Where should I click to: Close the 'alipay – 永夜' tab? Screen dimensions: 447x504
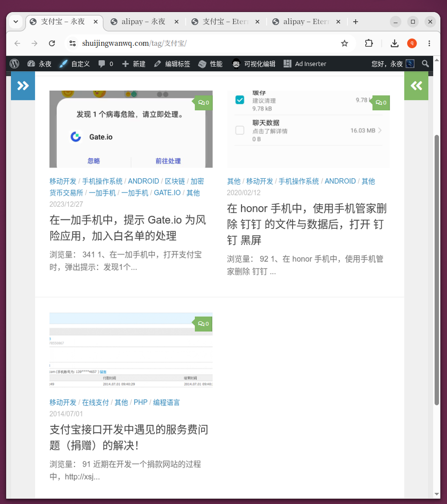(177, 22)
